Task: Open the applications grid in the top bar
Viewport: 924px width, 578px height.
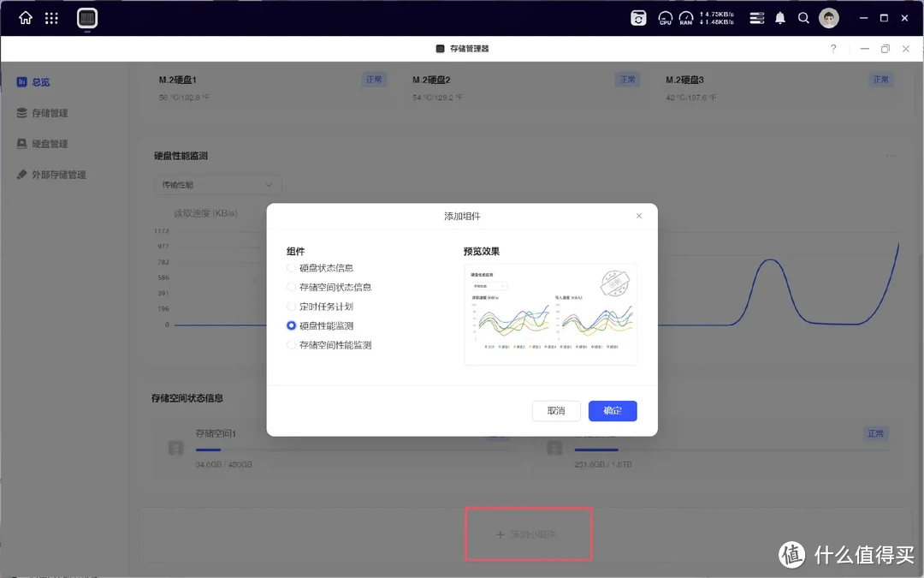Action: [50, 17]
